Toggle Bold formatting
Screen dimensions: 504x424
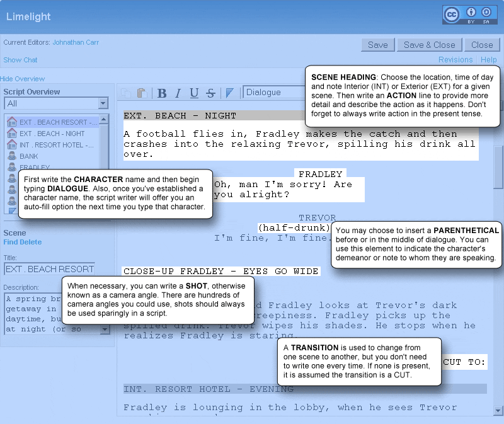162,93
